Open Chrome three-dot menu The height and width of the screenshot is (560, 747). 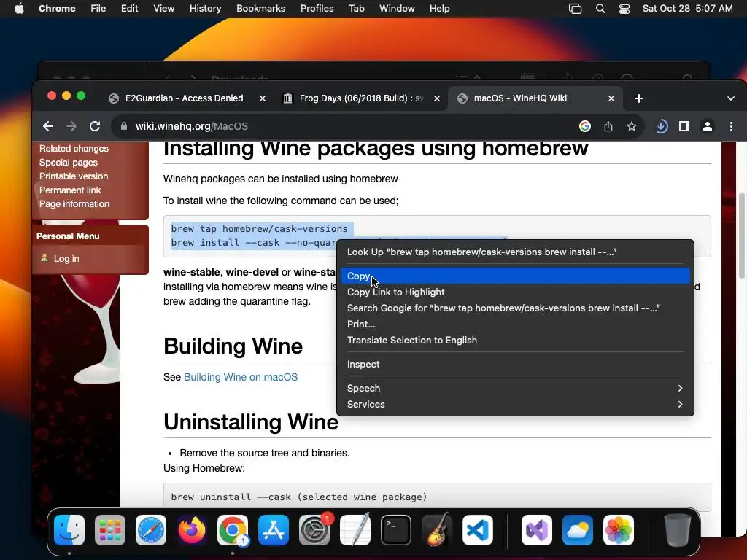tap(731, 126)
